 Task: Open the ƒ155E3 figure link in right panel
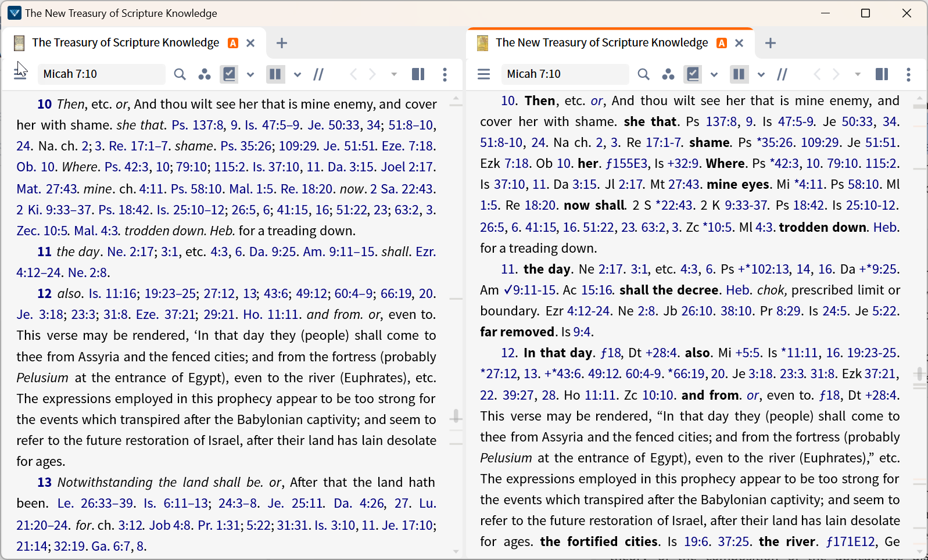point(627,163)
